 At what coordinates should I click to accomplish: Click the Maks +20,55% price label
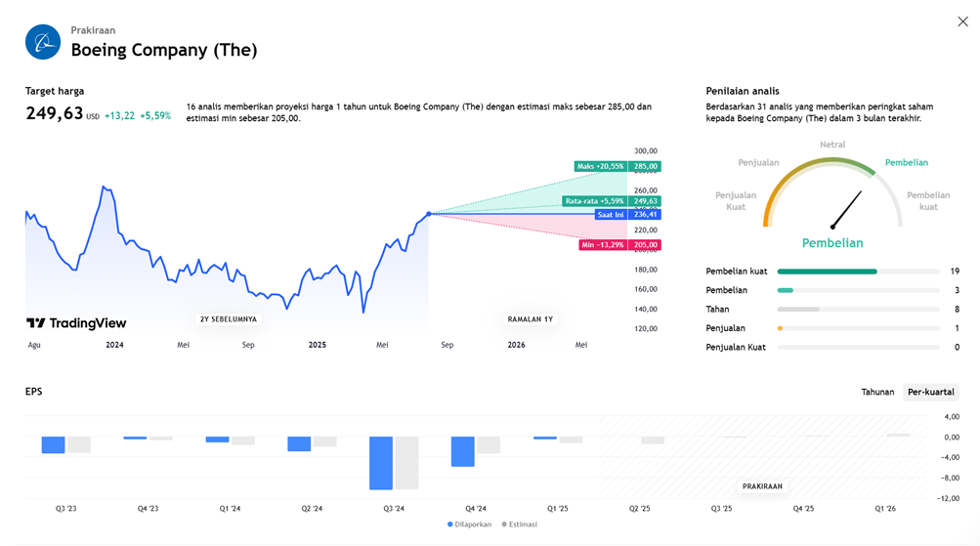tap(618, 166)
